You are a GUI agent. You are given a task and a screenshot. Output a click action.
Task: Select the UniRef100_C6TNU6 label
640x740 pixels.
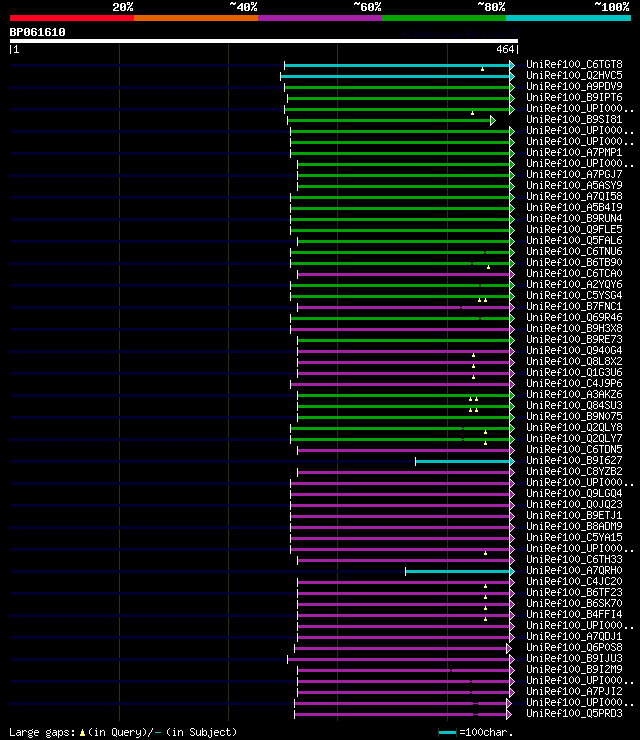[x=574, y=252]
